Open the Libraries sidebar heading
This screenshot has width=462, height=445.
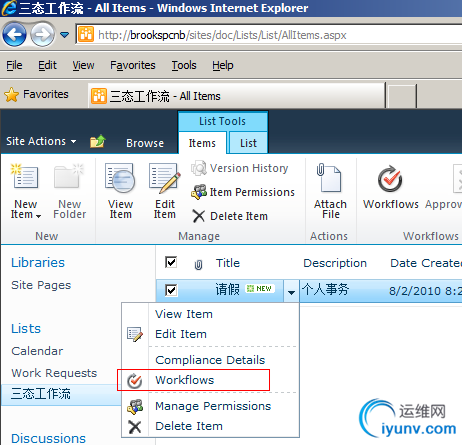click(38, 263)
